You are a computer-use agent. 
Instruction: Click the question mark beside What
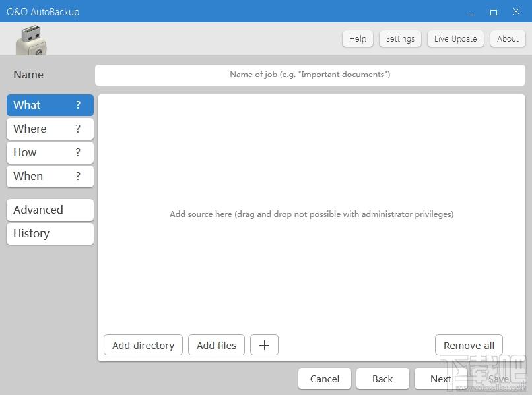point(78,105)
